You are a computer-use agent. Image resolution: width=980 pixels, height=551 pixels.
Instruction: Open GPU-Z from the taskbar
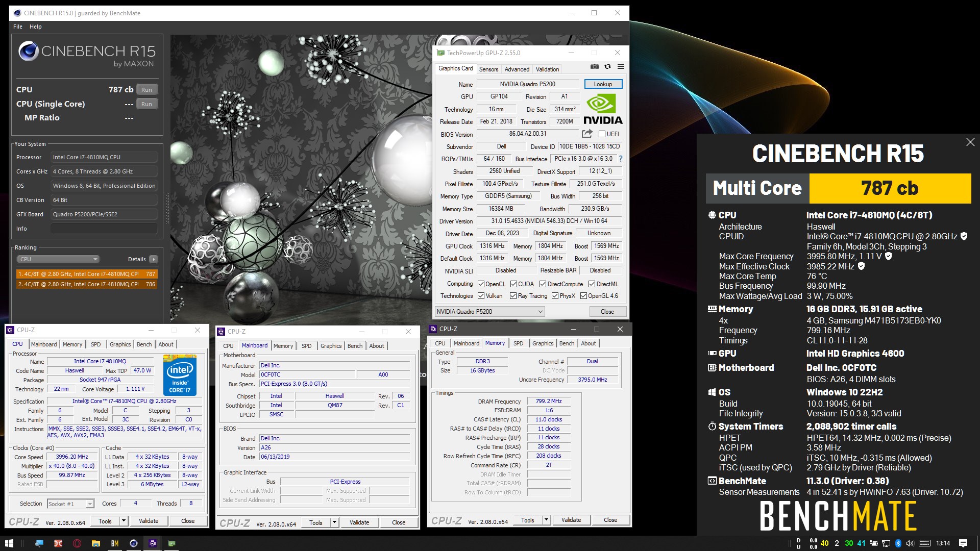click(x=171, y=543)
